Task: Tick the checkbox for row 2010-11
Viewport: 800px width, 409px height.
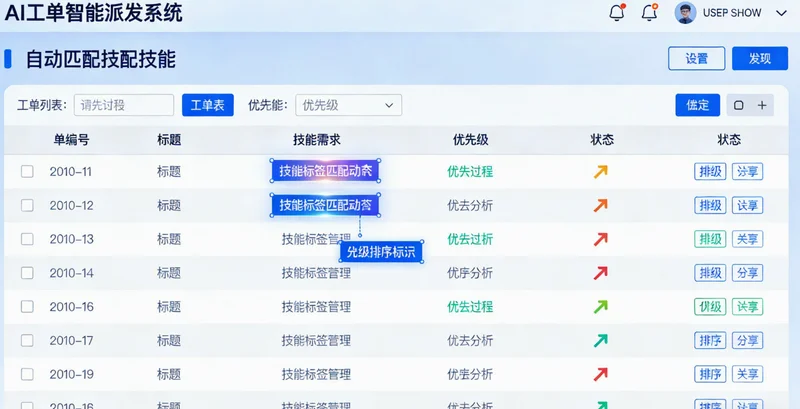Action: pos(27,171)
